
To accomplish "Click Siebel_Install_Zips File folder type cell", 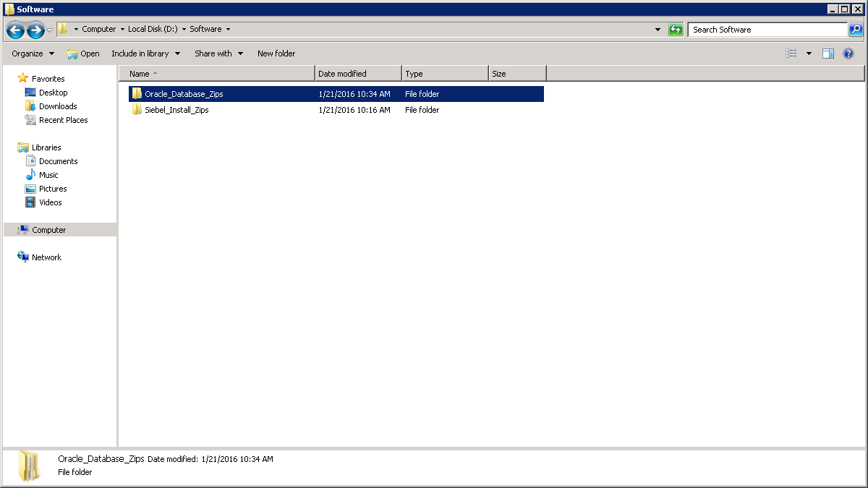I will [422, 110].
